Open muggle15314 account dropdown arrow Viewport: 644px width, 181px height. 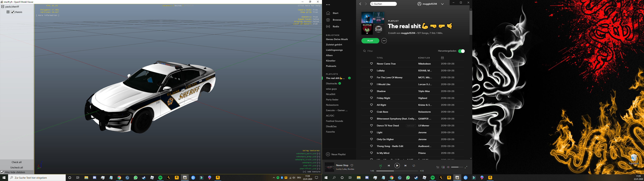pyautogui.click(x=442, y=4)
